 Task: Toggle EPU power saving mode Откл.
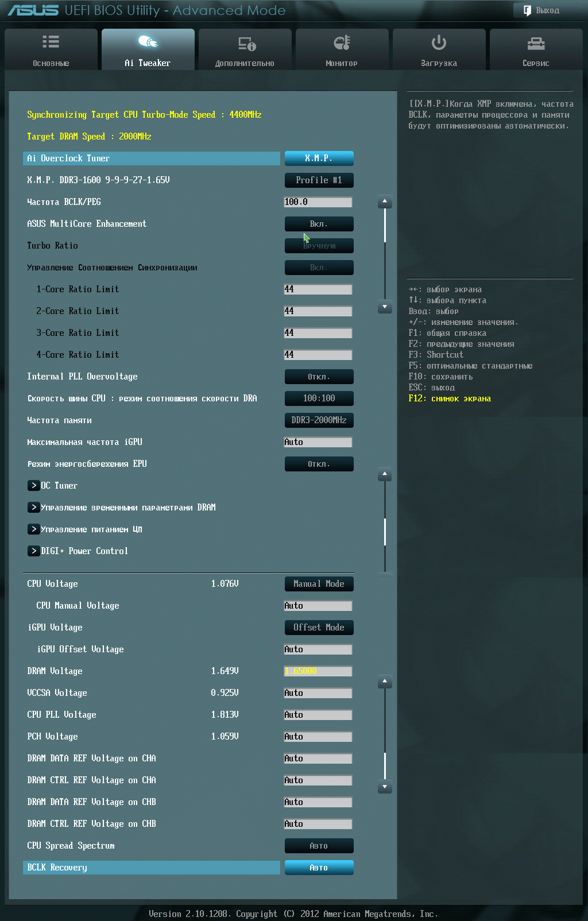tap(319, 464)
